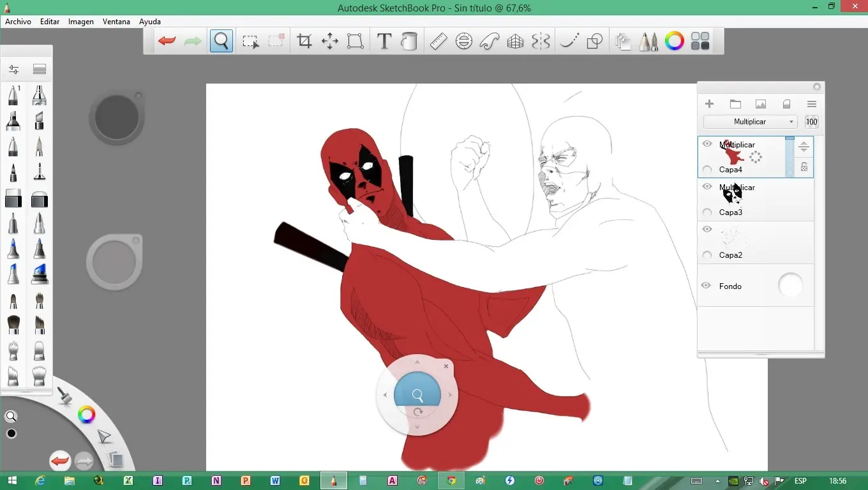
Task: Click the Capa4 layer opacity slider bar
Action: (x=789, y=156)
